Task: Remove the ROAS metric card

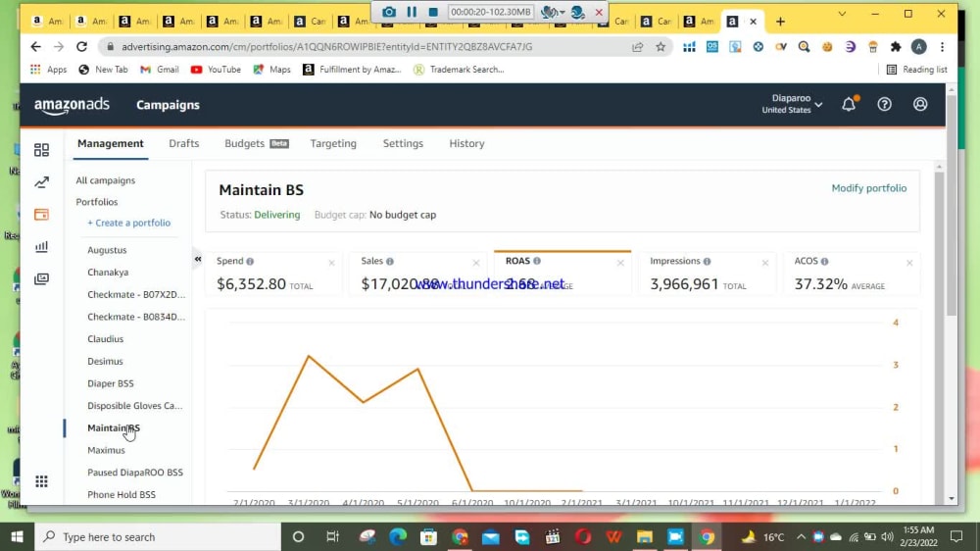Action: [620, 263]
